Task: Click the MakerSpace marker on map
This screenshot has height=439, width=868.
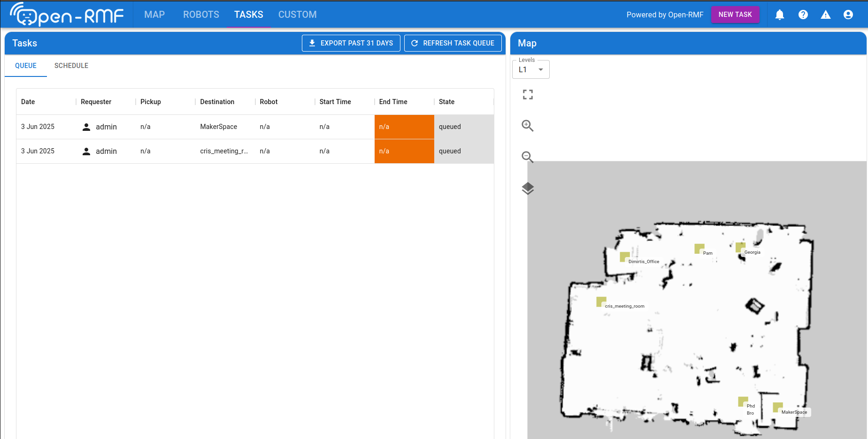Action: [777, 407]
